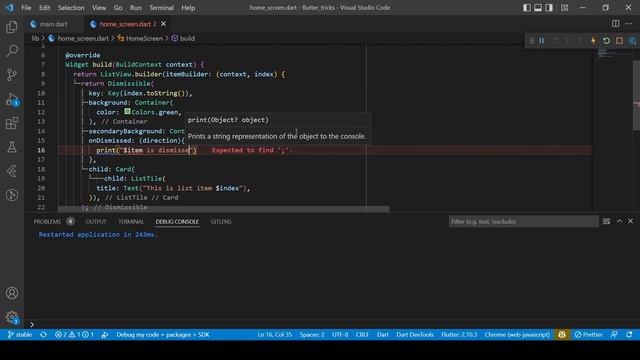Change language mode Dart

[x=383, y=335]
